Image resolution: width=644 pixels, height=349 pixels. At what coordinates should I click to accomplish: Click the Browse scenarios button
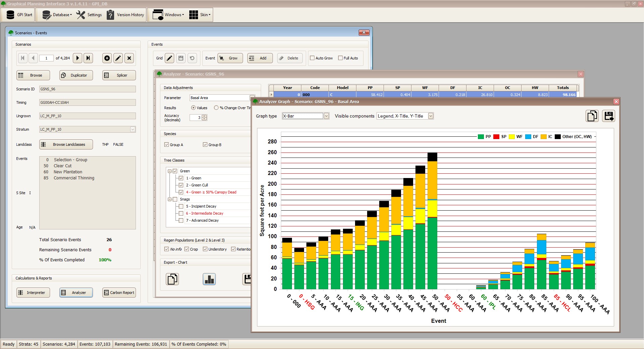click(33, 75)
